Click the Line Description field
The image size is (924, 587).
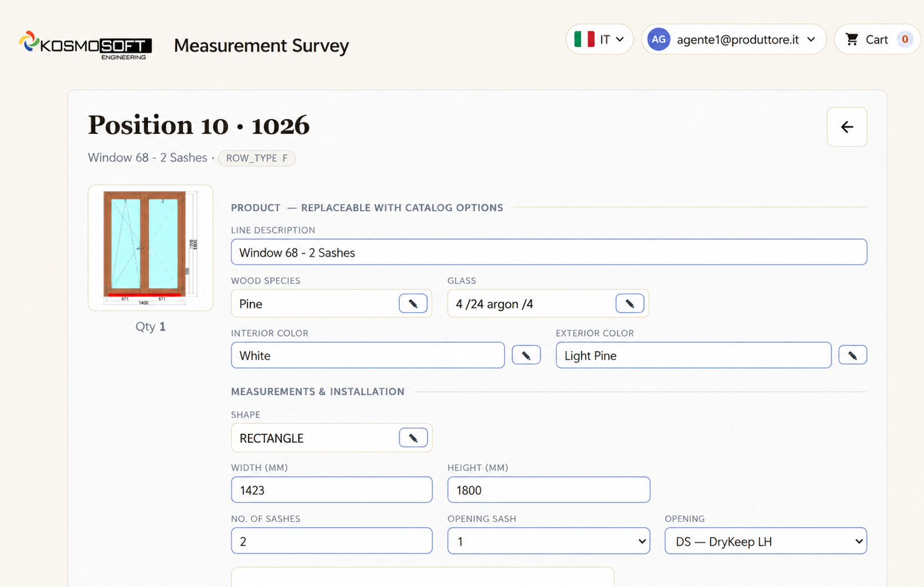(549, 252)
